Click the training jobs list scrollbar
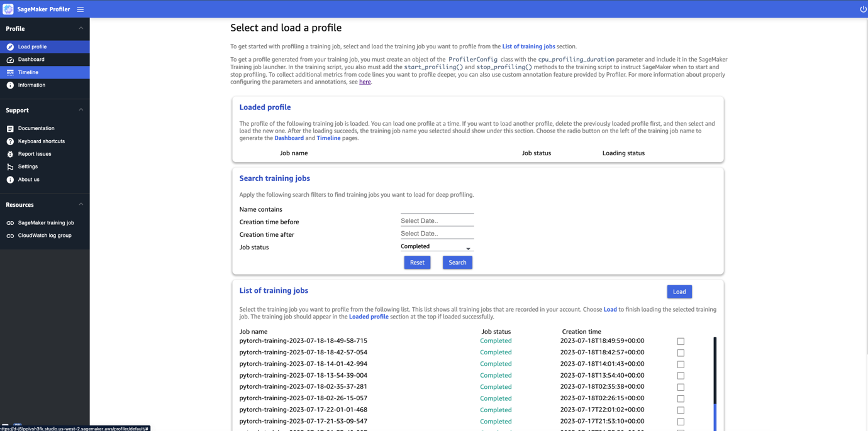Viewport: 868px width, 431px height. pos(715,384)
